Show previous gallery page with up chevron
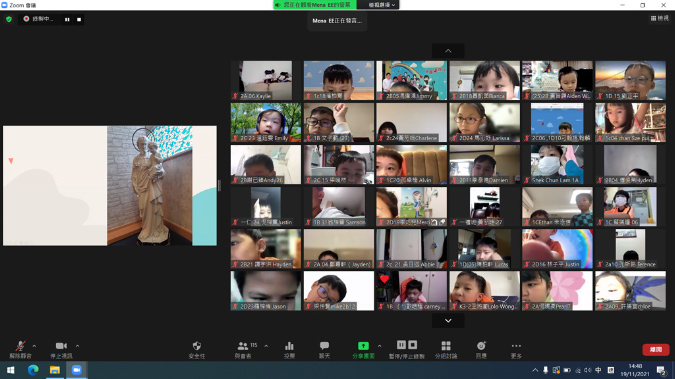This screenshot has width=675, height=379. (x=448, y=51)
